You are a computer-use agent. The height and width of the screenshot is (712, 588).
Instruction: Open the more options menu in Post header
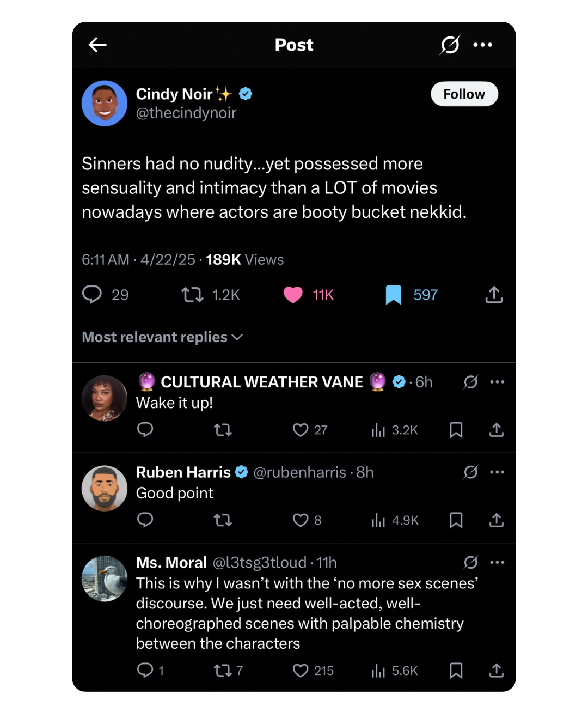(482, 45)
